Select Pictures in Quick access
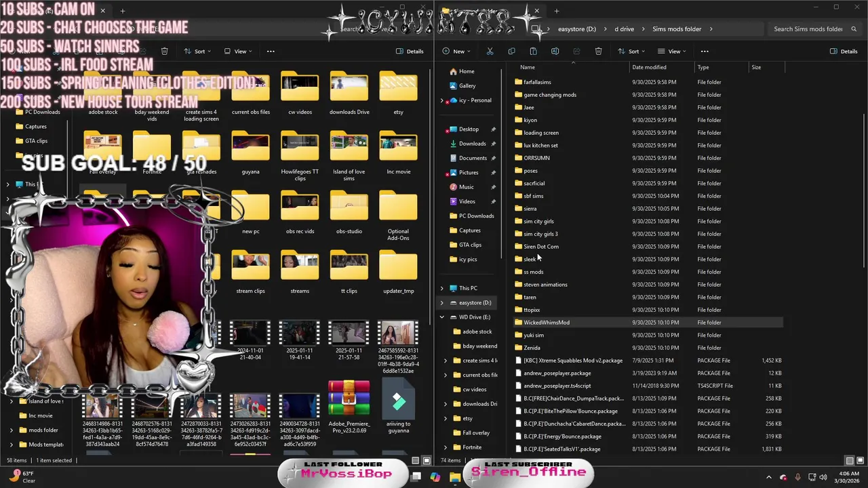The width and height of the screenshot is (868, 488). pos(468,173)
